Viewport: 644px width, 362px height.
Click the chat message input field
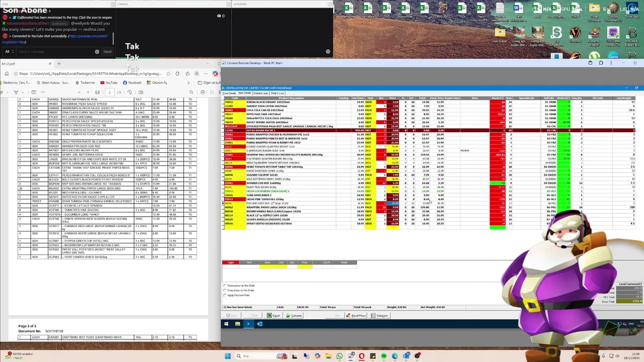point(55,51)
